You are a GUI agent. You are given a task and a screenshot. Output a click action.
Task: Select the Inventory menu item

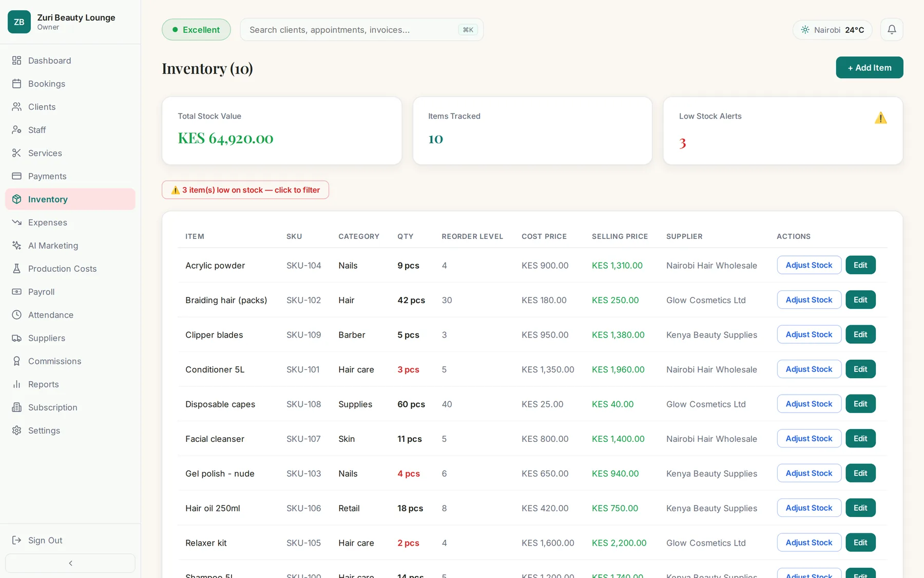(70, 199)
